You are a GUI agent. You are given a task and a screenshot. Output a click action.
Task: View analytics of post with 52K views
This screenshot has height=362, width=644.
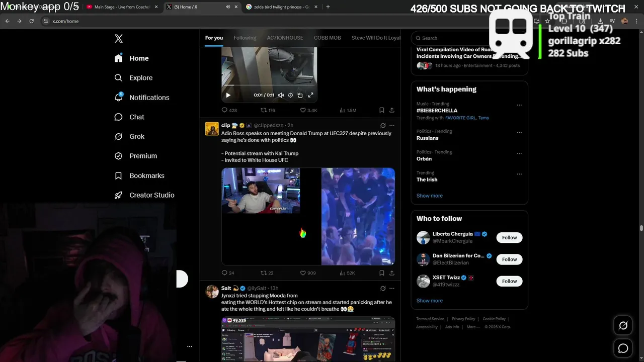point(347,273)
